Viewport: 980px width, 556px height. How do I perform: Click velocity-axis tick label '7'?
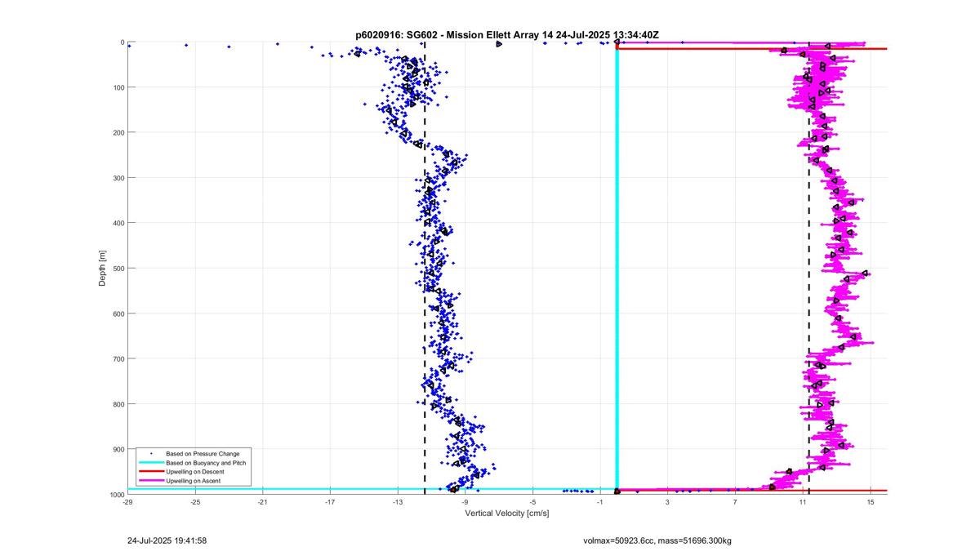coord(735,502)
